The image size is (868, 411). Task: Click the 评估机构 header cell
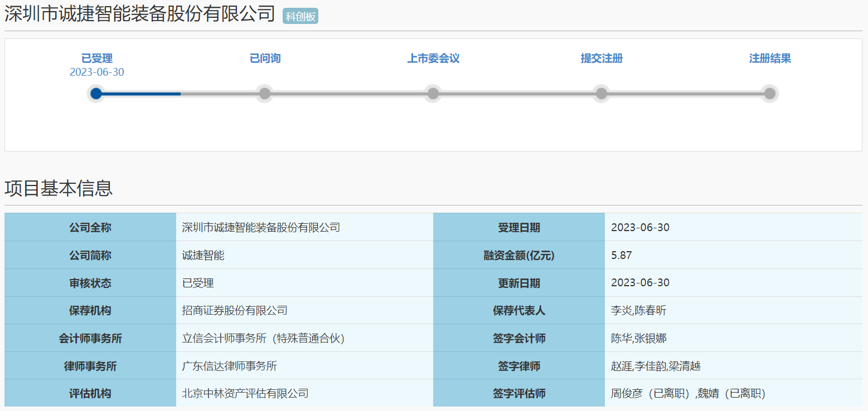pos(90,393)
